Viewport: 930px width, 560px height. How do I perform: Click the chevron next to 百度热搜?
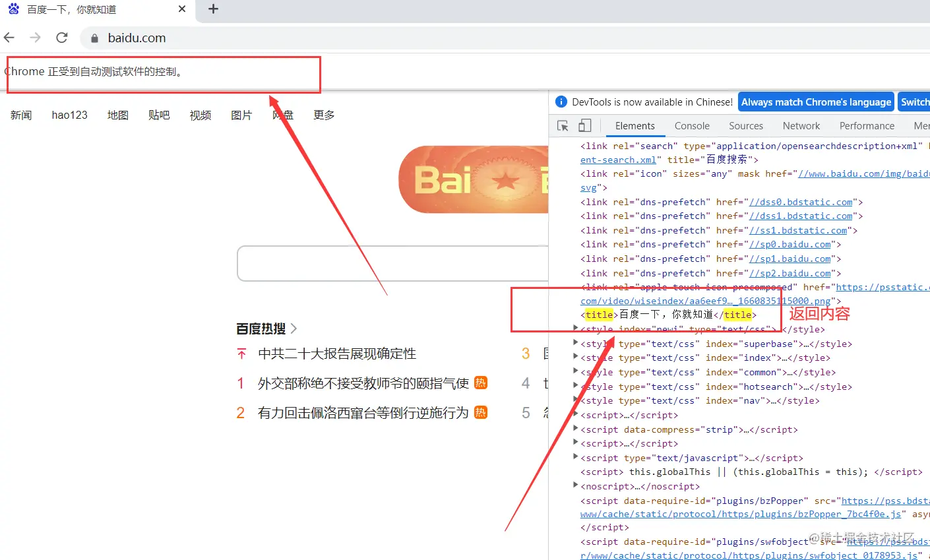point(294,328)
